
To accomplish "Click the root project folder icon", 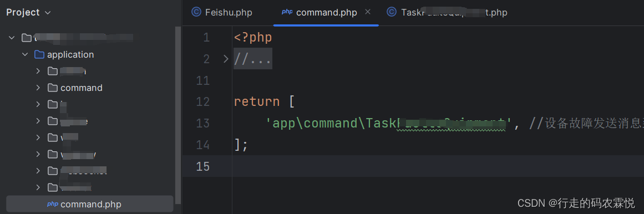I will click(x=26, y=38).
